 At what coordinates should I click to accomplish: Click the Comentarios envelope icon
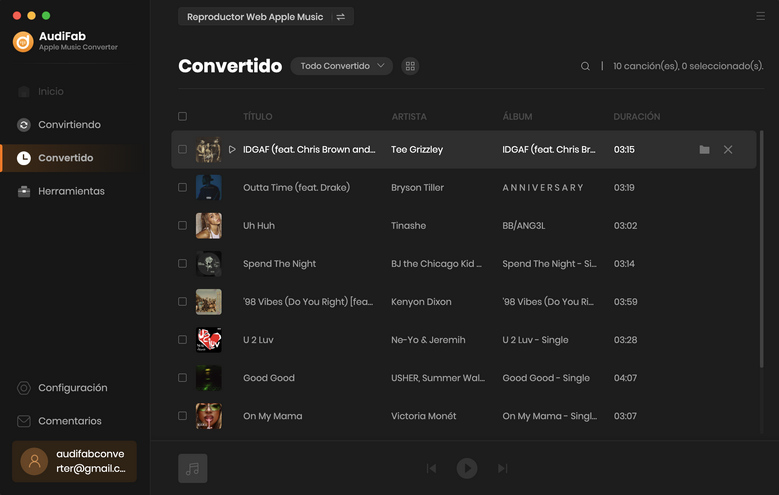[x=24, y=421]
